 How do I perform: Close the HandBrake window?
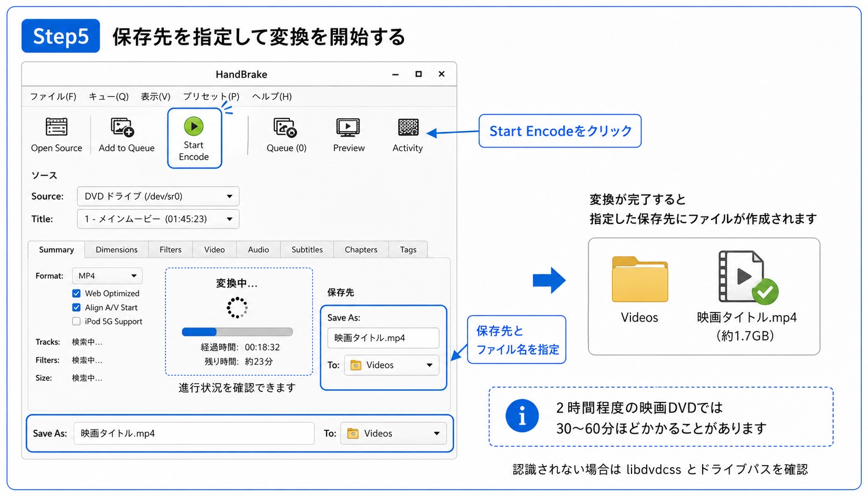[x=442, y=74]
